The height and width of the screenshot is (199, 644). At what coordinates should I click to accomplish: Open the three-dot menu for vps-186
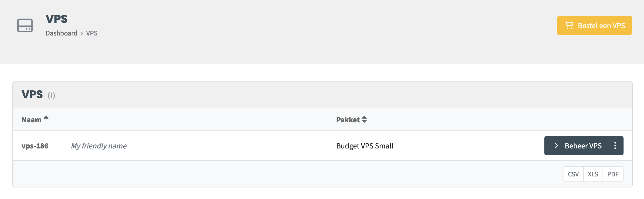pos(615,145)
